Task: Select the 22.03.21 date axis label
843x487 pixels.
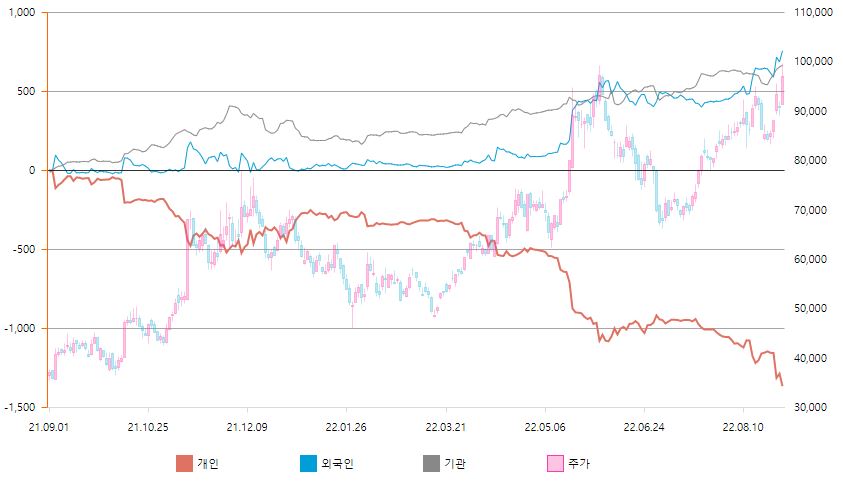Action: [x=445, y=426]
